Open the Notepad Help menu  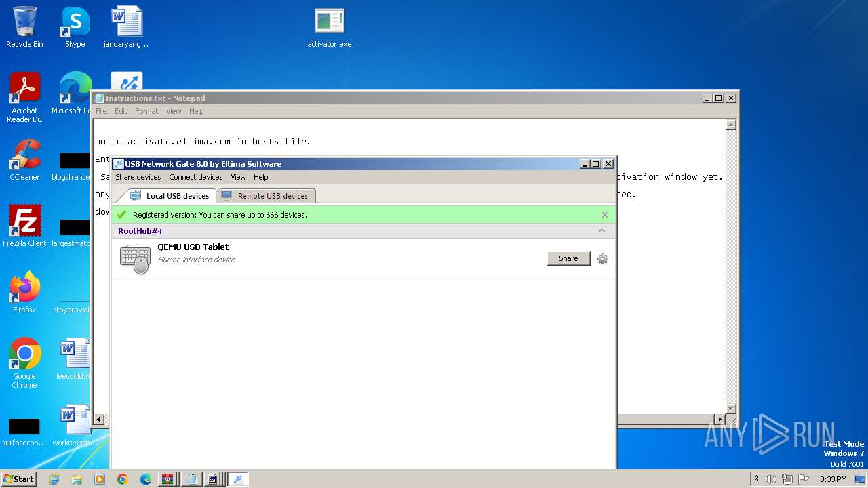tap(196, 111)
